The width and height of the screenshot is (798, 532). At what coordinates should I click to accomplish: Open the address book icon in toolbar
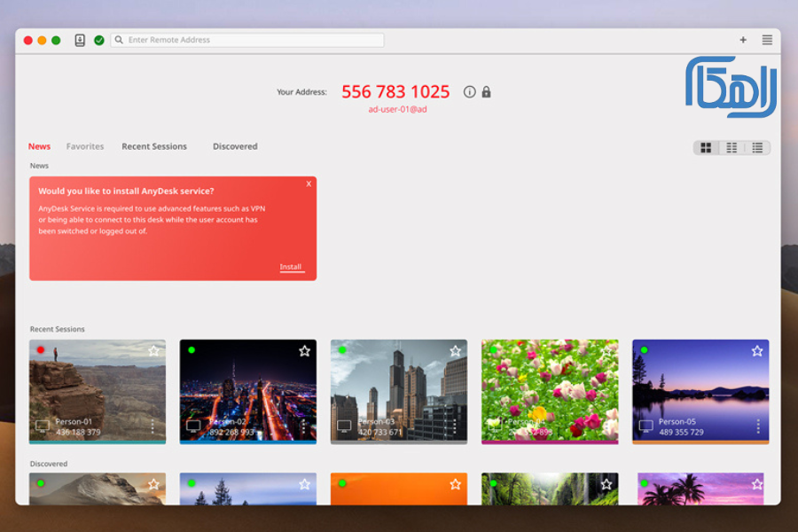(x=80, y=40)
